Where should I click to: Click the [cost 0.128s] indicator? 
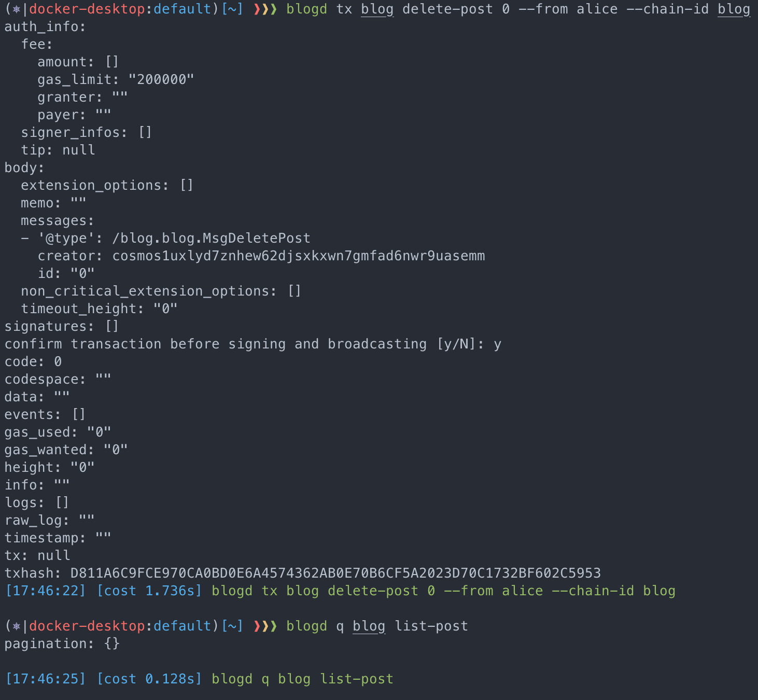149,679
